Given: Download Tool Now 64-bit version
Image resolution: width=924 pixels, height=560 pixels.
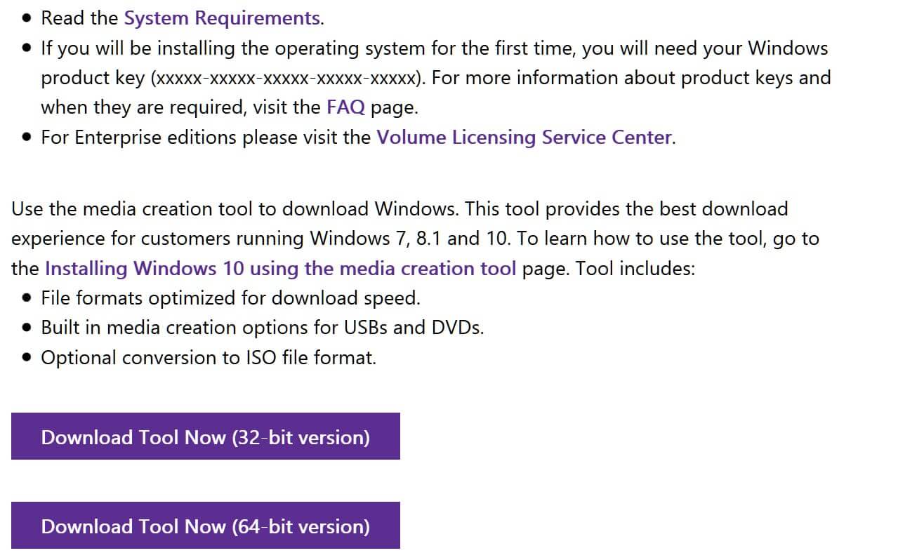Looking at the screenshot, I should tap(206, 526).
